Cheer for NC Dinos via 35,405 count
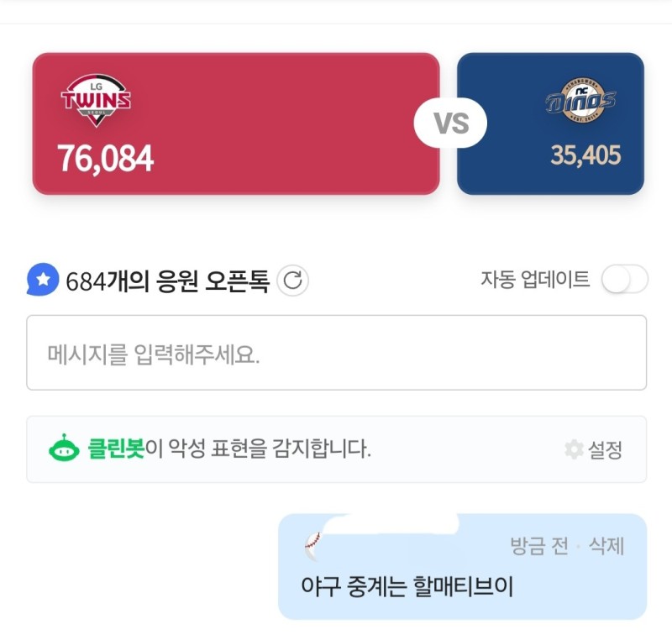Image resolution: width=672 pixels, height=635 pixels. [x=585, y=155]
